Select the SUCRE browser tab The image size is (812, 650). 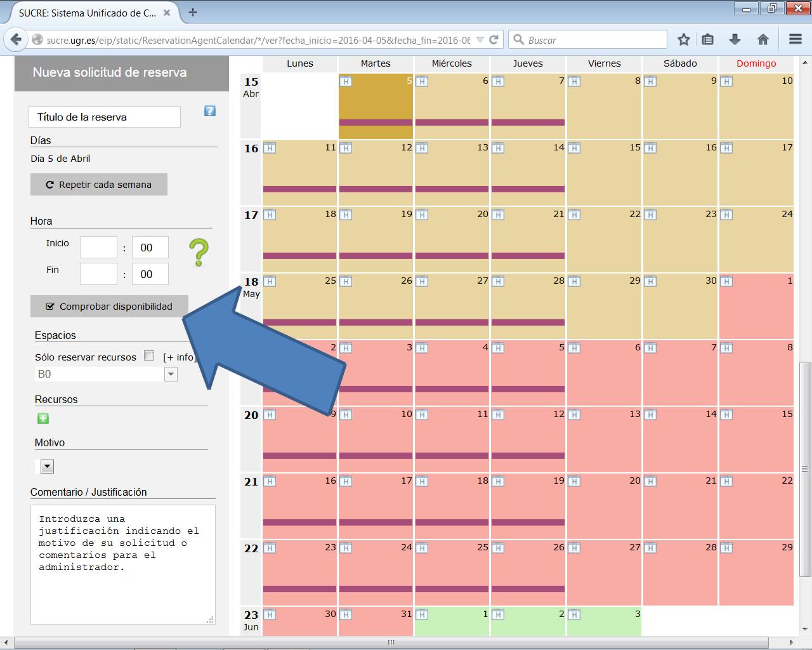pyautogui.click(x=86, y=13)
